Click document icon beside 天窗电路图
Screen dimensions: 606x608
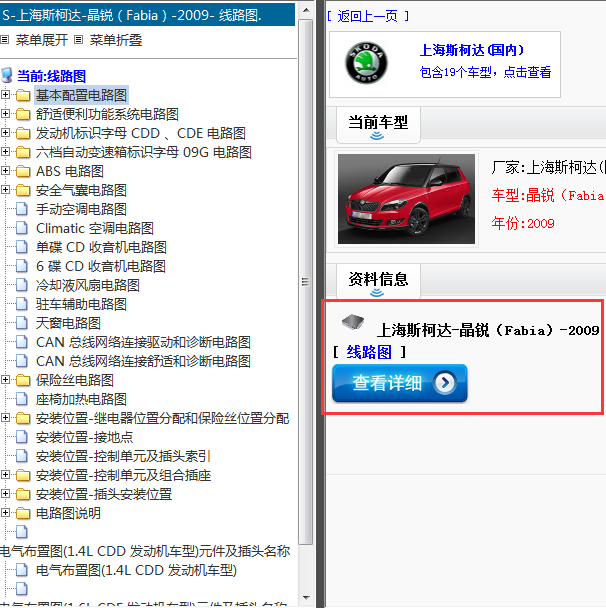tap(22, 323)
